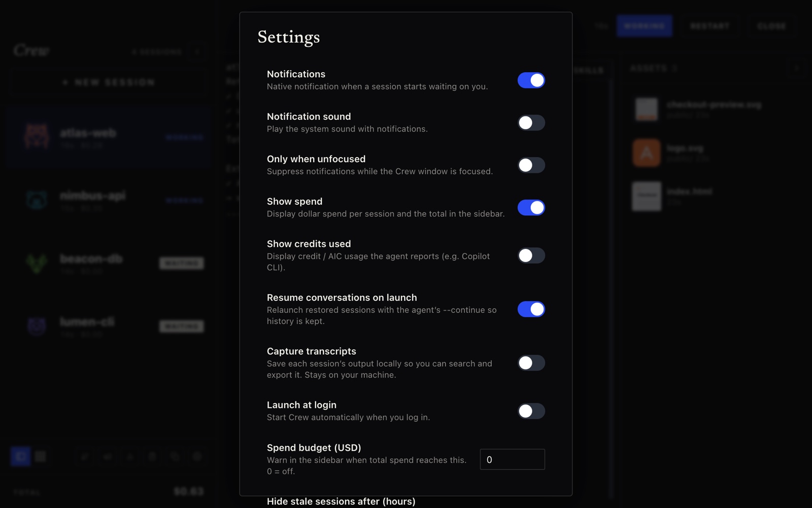Screen dimensions: 812x508
Task: Click the Close button in the top bar
Action: pos(771,26)
